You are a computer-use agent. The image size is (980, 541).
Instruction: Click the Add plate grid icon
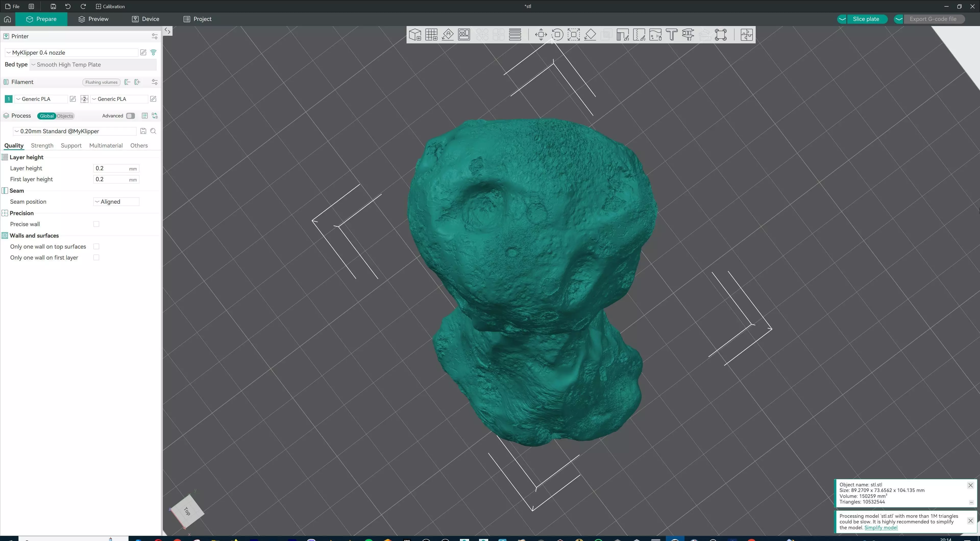point(431,35)
